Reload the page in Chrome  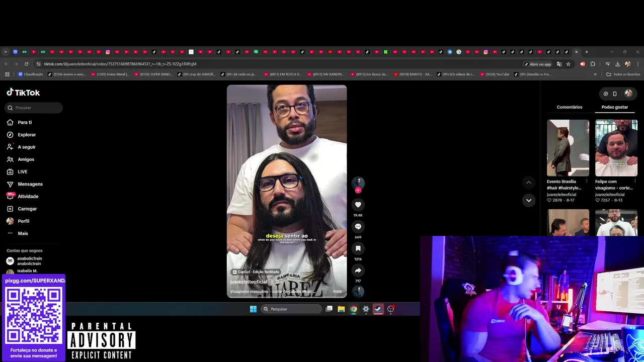pyautogui.click(x=26, y=64)
